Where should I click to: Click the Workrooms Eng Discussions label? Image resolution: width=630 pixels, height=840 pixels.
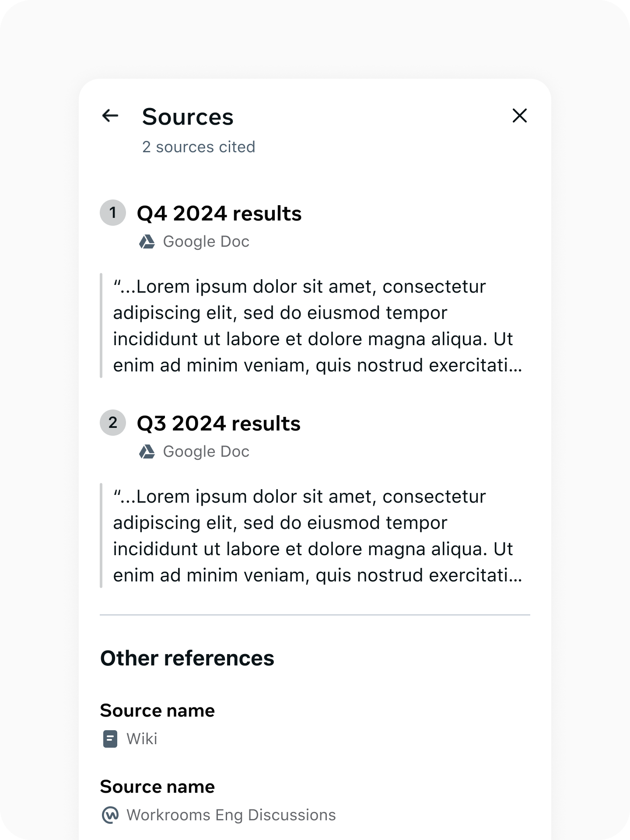(x=231, y=815)
